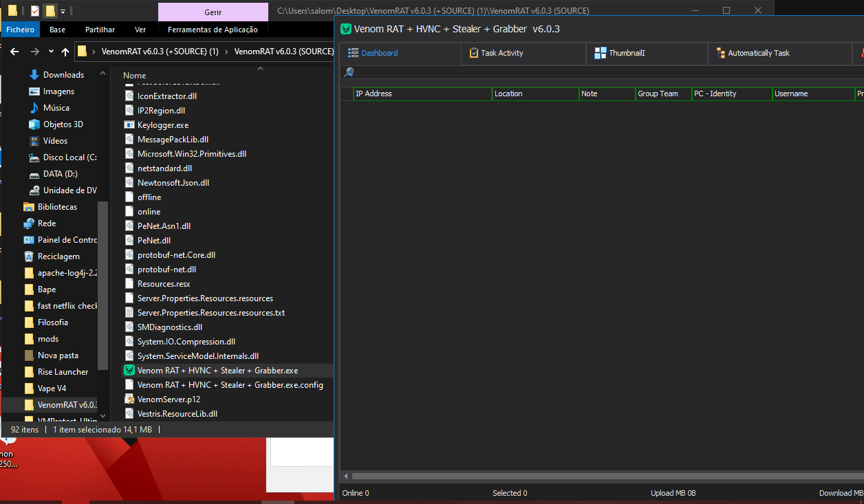Go back with Explorer back arrow
Screen dimensions: 864x504
point(14,52)
